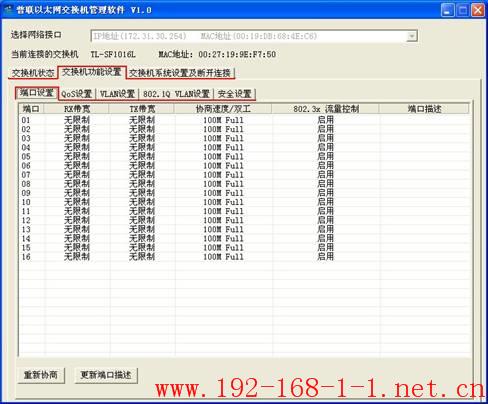The width and height of the screenshot is (488, 404).
Task: Select port 08 row
Action: click(245, 184)
